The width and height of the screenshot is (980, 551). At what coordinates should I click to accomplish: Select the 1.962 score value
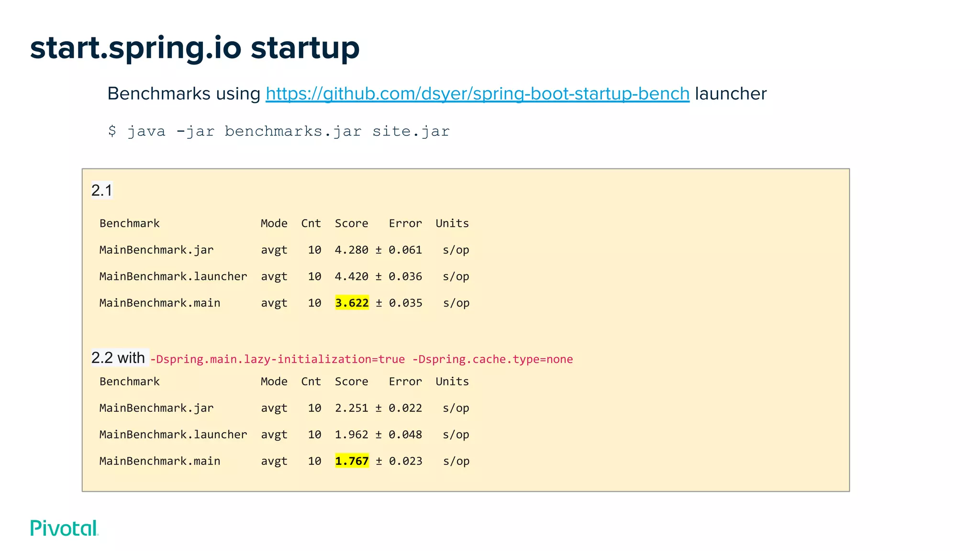click(352, 435)
